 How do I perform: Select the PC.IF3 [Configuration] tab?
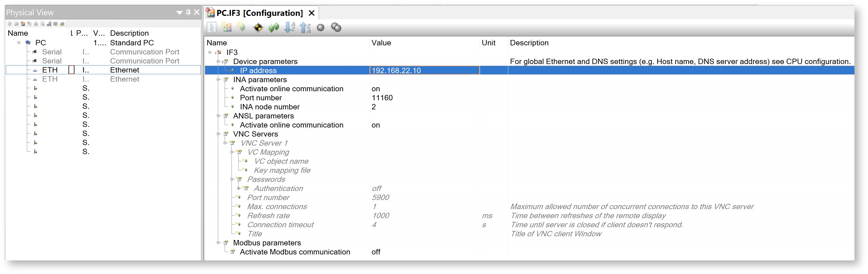259,13
